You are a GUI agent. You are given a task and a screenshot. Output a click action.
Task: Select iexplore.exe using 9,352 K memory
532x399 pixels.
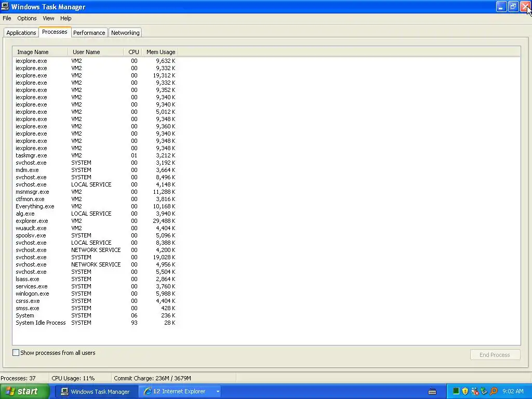click(x=96, y=90)
